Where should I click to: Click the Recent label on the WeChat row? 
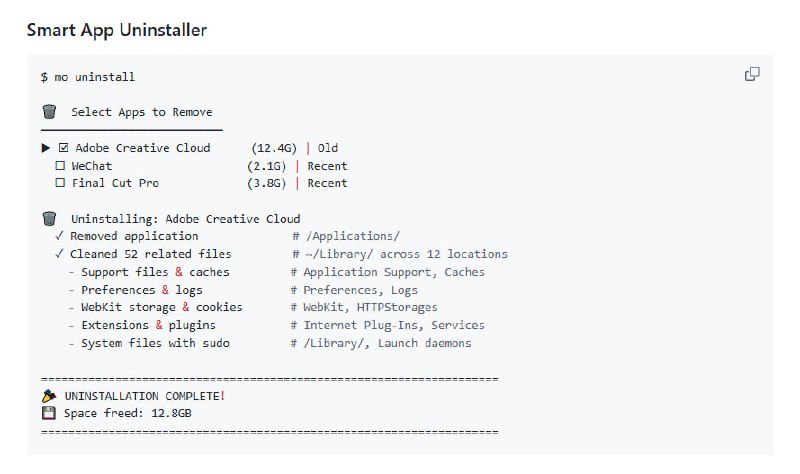pos(327,166)
